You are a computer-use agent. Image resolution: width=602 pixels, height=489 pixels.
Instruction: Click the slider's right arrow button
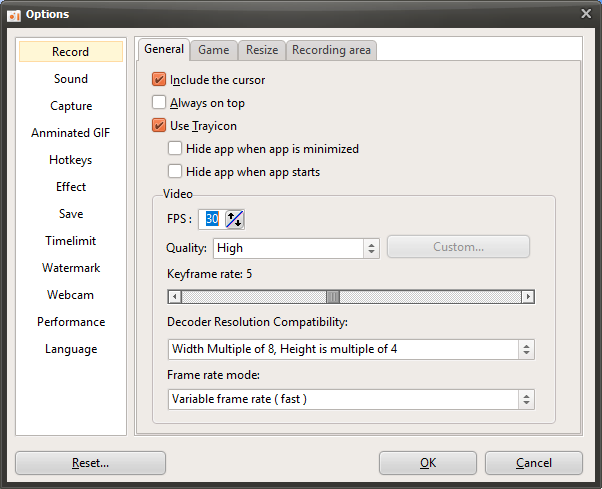[x=528, y=297]
